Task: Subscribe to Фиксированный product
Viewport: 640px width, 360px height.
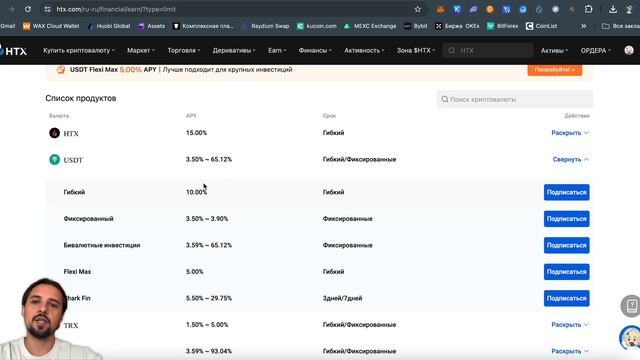Action: (567, 219)
